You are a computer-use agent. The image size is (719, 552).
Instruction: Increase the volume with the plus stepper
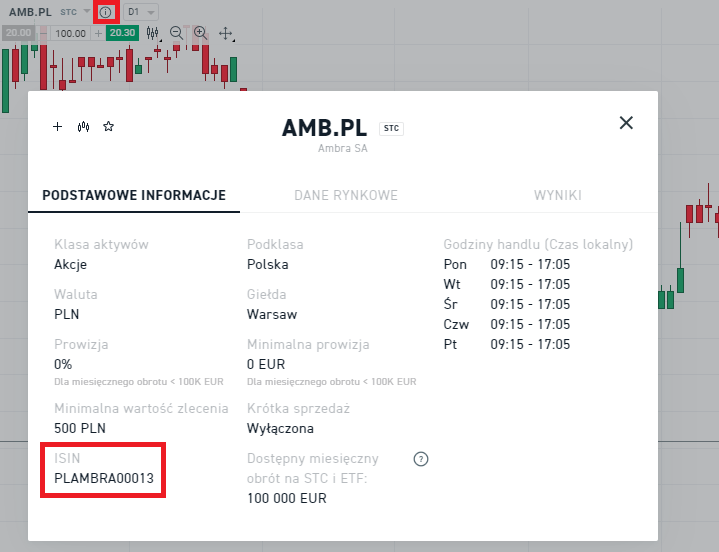[x=98, y=33]
